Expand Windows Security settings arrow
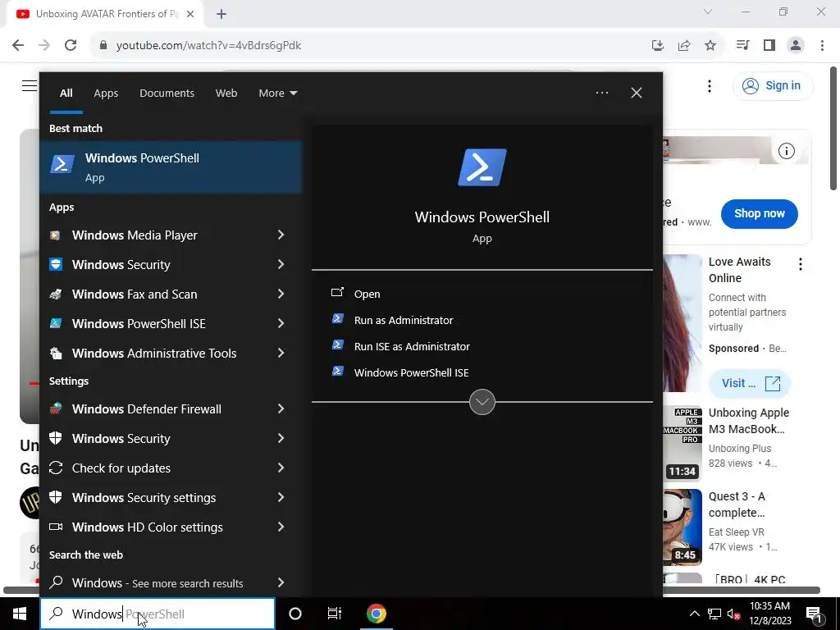Screen dimensions: 840x630 point(281,497)
